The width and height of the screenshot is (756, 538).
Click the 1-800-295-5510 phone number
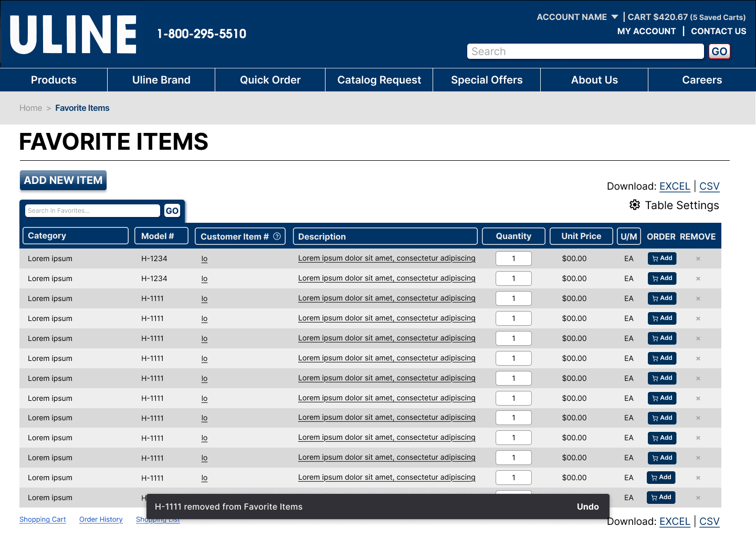202,34
